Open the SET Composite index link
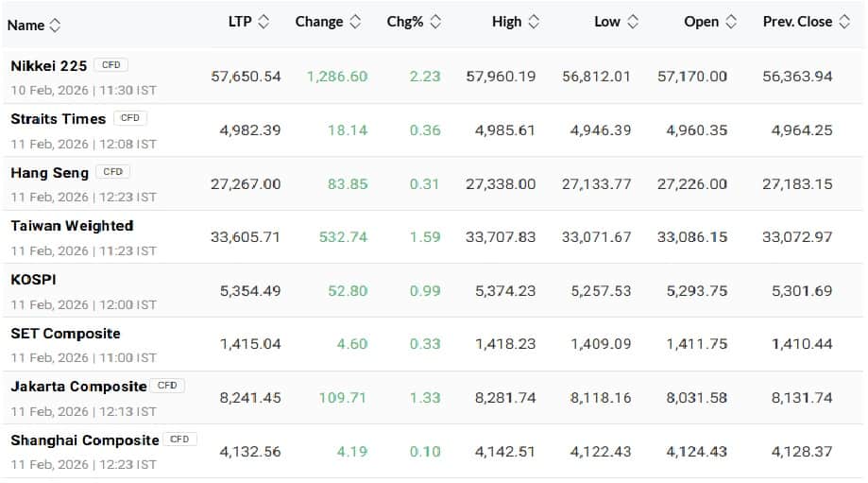Viewport: 868px width, 483px height. point(65,334)
